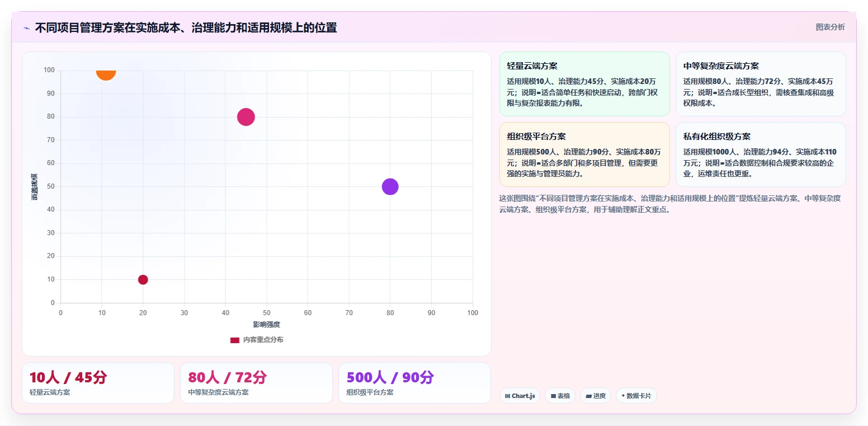Click the Chart.js tag
This screenshot has width=868, height=426.
click(x=520, y=396)
